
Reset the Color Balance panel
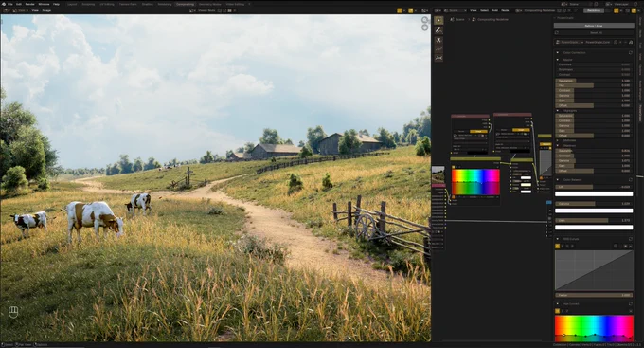tap(631, 180)
